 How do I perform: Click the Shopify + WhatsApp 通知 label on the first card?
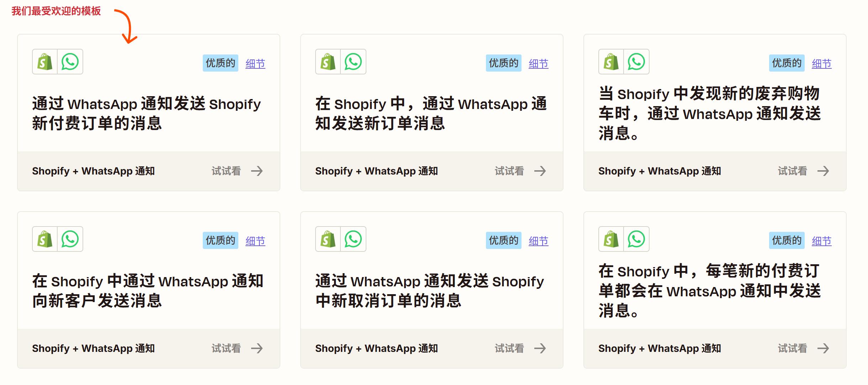point(93,171)
